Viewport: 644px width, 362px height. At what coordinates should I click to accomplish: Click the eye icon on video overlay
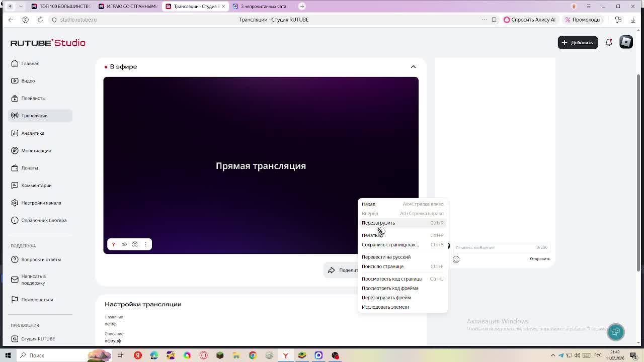(124, 244)
